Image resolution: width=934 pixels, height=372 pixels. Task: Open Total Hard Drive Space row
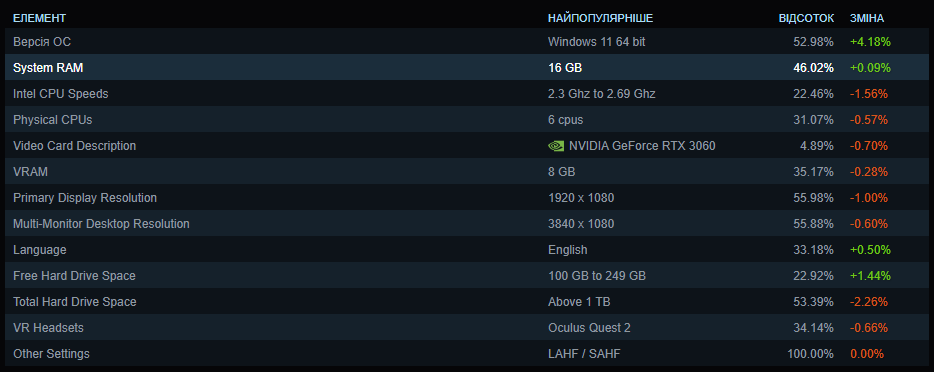pyautogui.click(x=467, y=302)
